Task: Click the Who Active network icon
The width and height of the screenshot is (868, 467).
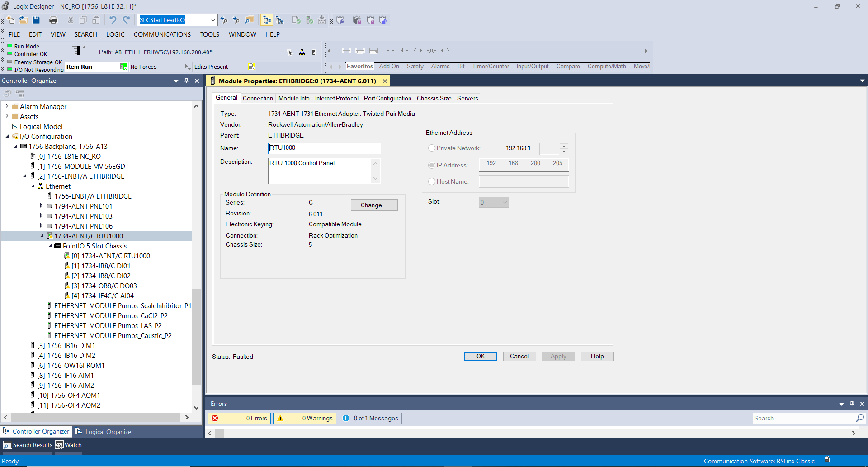Action: tap(302, 52)
